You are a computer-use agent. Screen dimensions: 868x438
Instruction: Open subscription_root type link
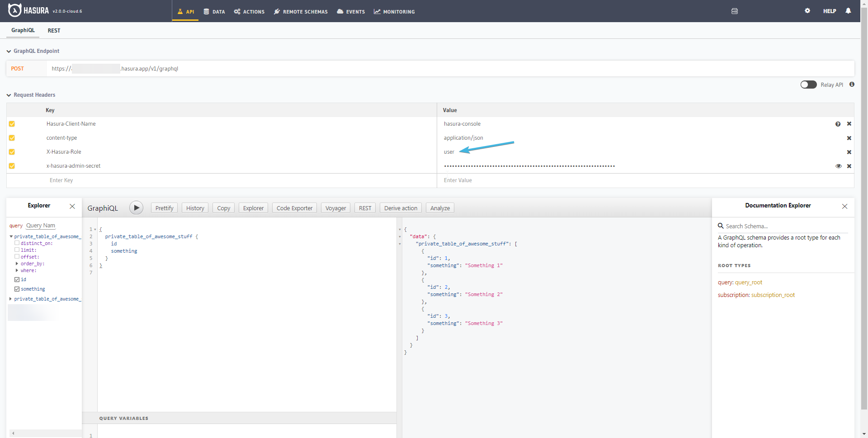pos(773,295)
